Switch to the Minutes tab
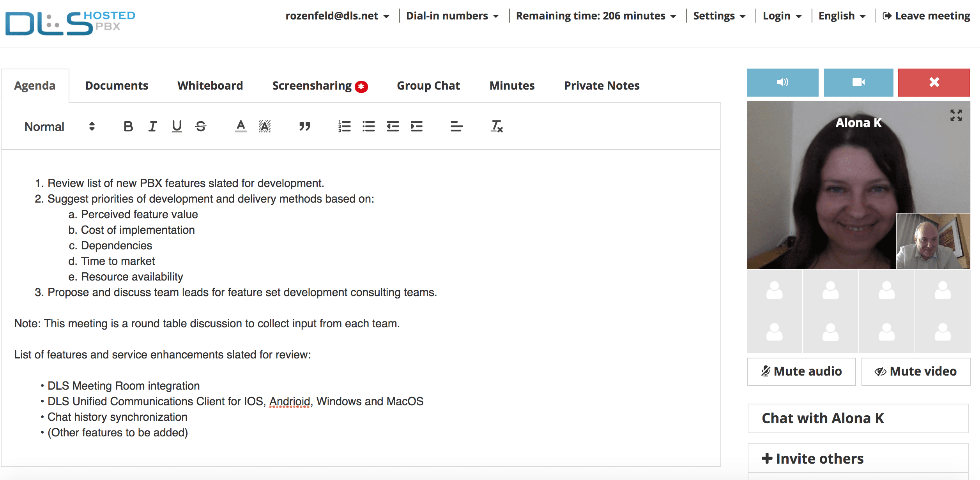The width and height of the screenshot is (980, 480). pos(512,86)
